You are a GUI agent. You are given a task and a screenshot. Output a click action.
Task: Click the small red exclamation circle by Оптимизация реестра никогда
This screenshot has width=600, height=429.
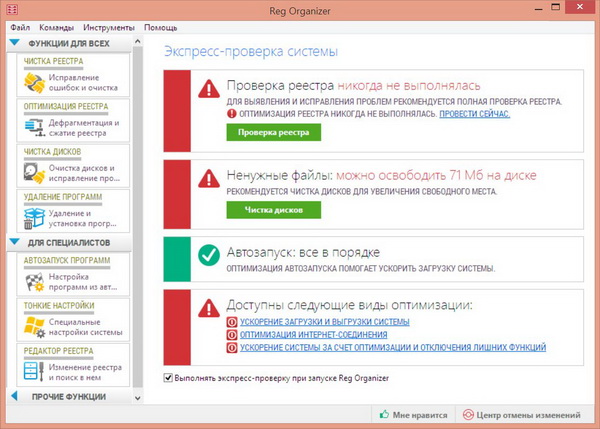pyautogui.click(x=232, y=114)
